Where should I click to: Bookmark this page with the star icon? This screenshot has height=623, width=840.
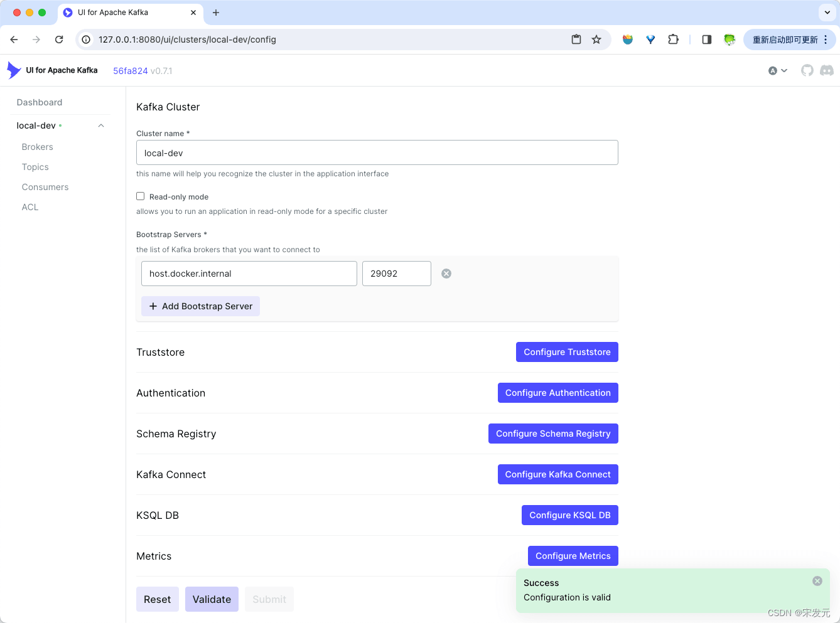point(596,40)
